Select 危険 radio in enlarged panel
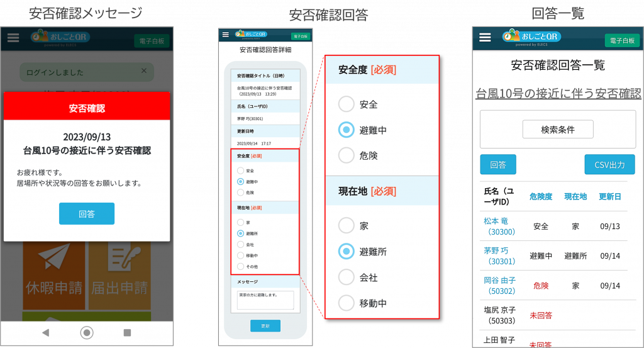The width and height of the screenshot is (644, 348). point(347,155)
